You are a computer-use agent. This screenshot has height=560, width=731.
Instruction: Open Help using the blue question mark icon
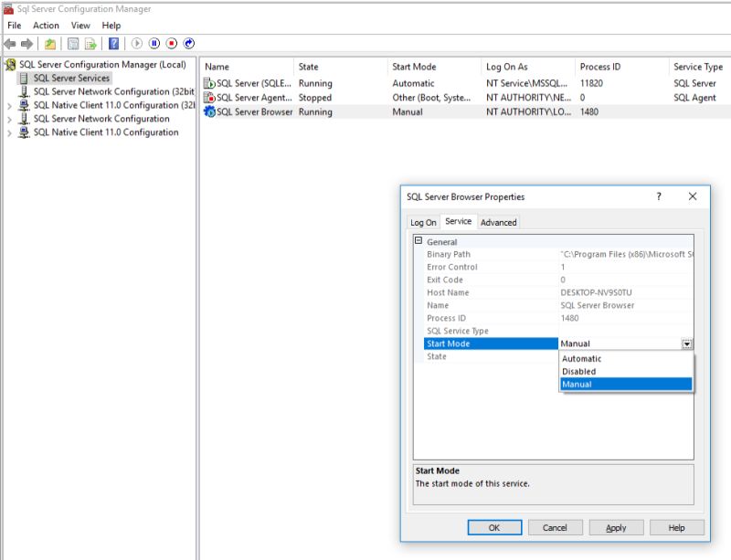(114, 43)
